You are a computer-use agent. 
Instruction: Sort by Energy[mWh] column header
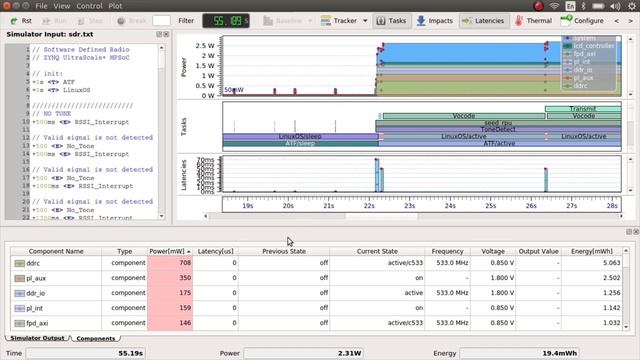592,251
